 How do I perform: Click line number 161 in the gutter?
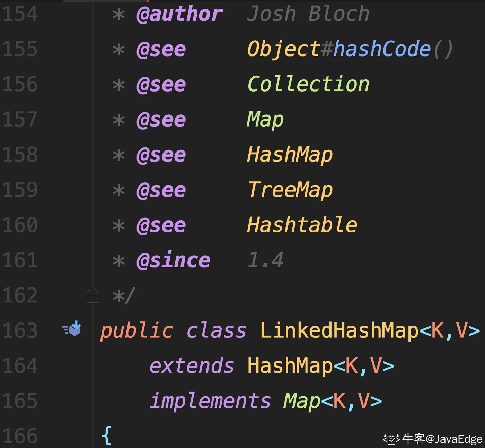click(20, 260)
